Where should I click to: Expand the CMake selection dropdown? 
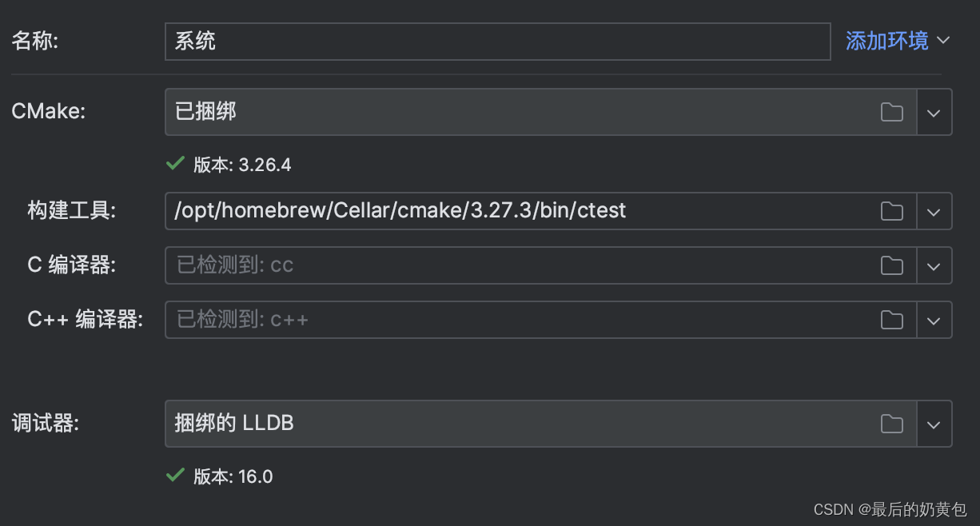934,112
